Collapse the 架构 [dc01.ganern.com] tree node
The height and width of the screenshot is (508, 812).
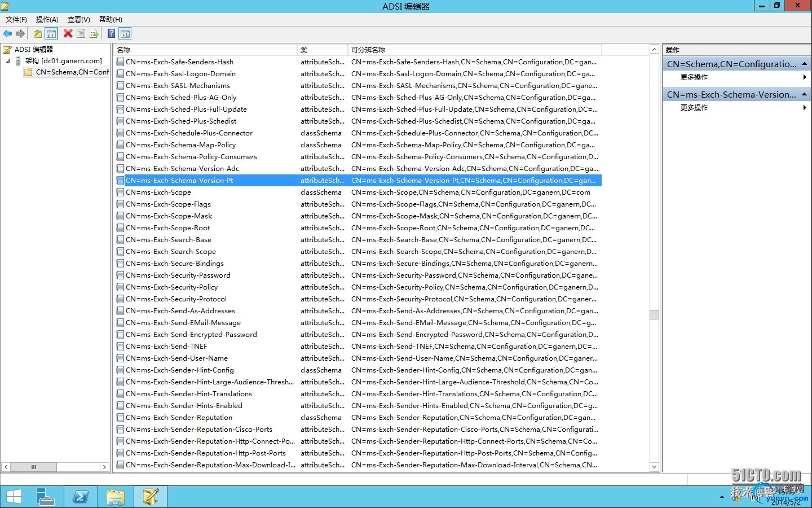(8, 61)
